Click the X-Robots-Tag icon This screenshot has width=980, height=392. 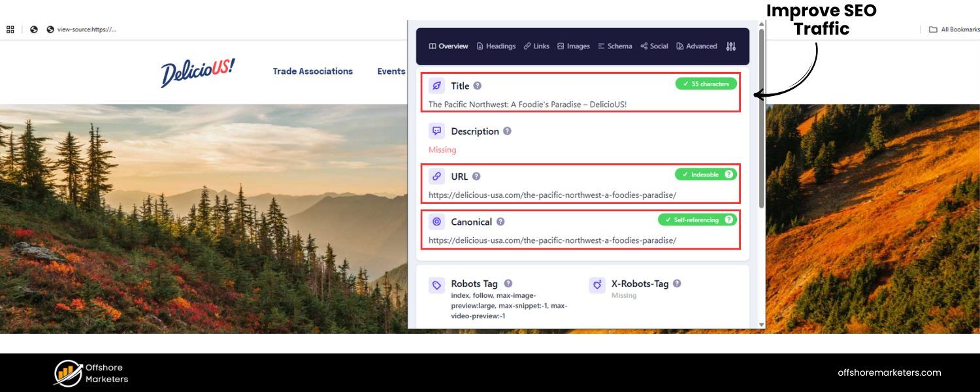[x=596, y=284]
